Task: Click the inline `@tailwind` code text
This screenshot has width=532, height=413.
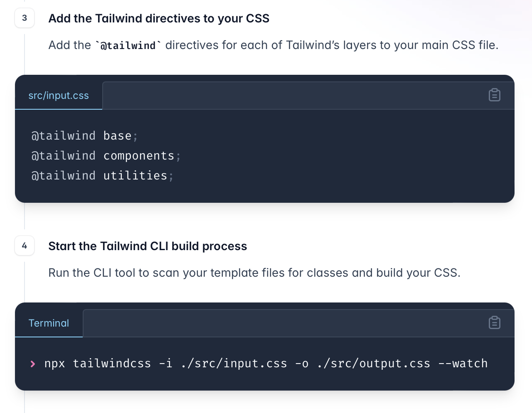Action: coord(128,45)
